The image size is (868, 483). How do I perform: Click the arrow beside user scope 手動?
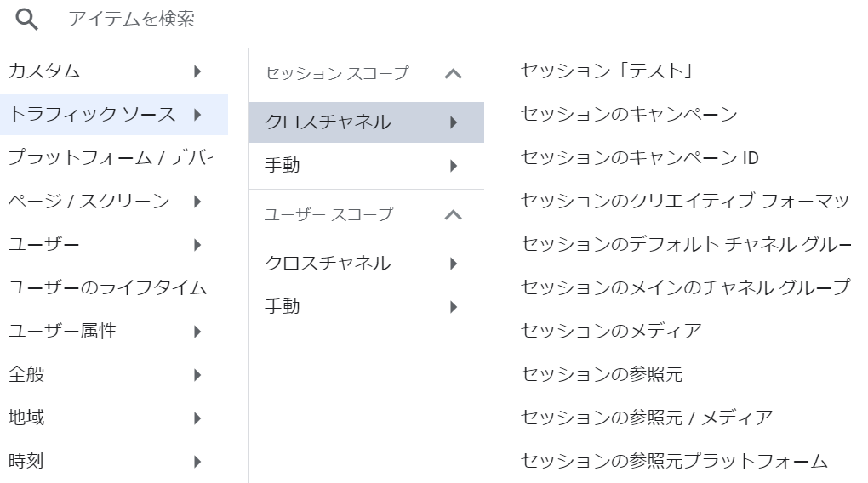[x=454, y=307]
